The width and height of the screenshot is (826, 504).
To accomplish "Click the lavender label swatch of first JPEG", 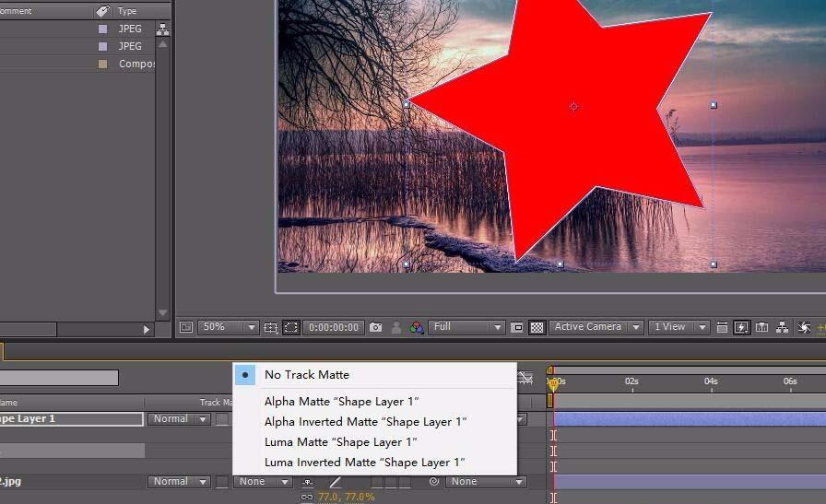I will coord(103,29).
